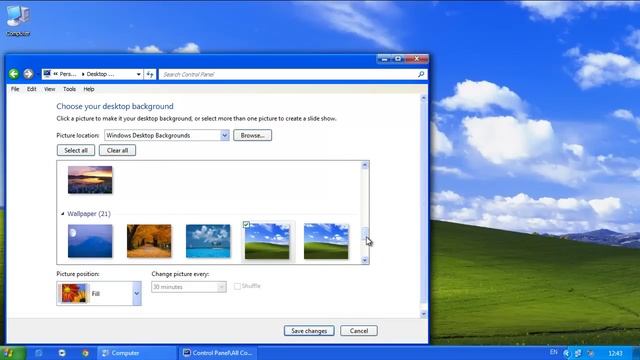Select the unchecked Bliss wallpaper thumbnail
Viewport: 640px width, 360px height.
coord(326,241)
